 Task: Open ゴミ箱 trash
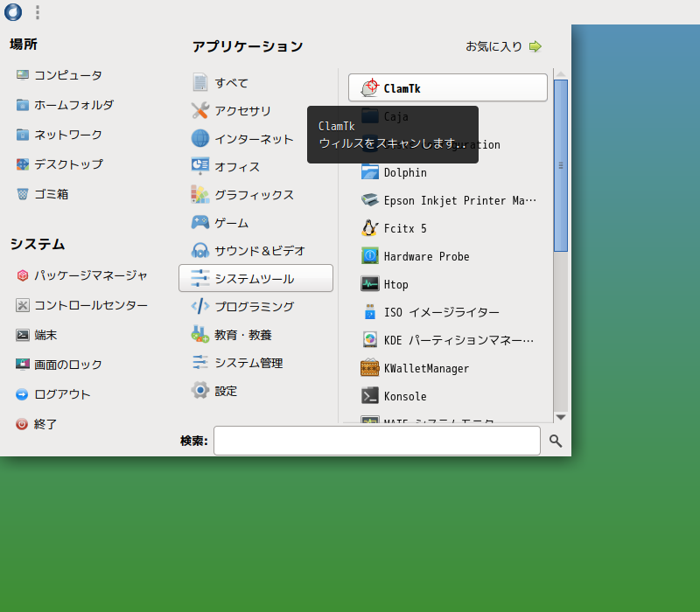(x=42, y=194)
